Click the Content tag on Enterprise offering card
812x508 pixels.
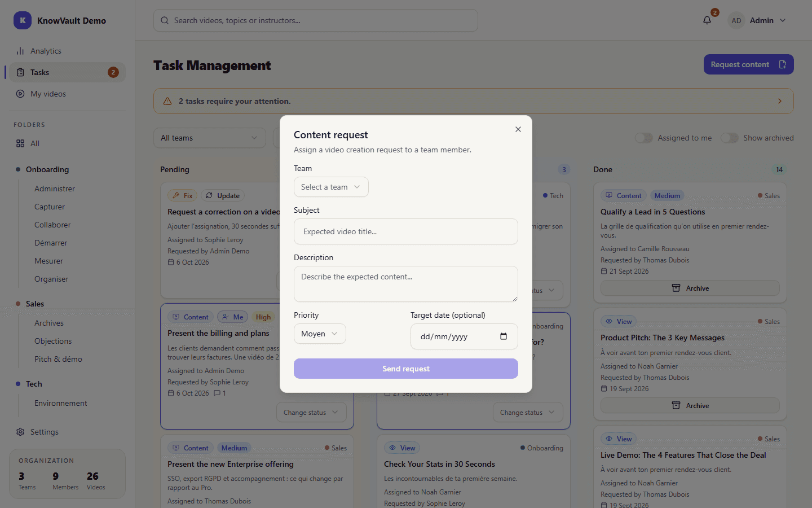[191, 448]
